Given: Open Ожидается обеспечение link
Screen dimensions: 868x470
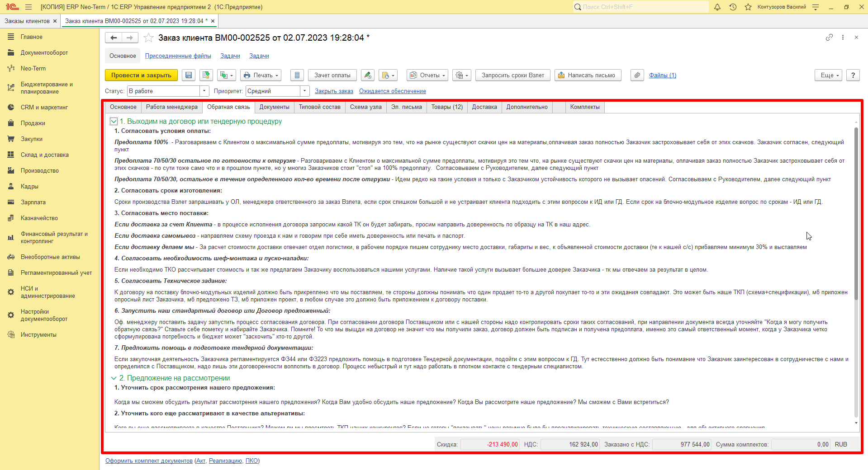Looking at the screenshot, I should click(393, 91).
